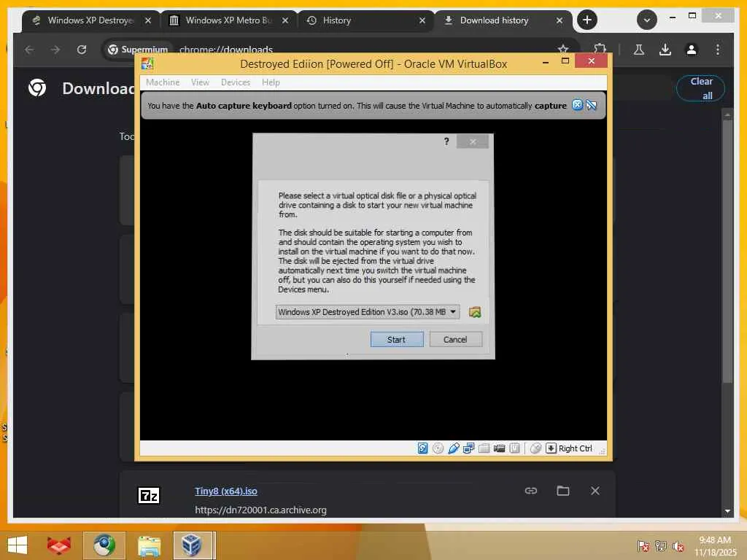Browse for optical disk file folder icon
This screenshot has width=747, height=560.
click(x=475, y=312)
